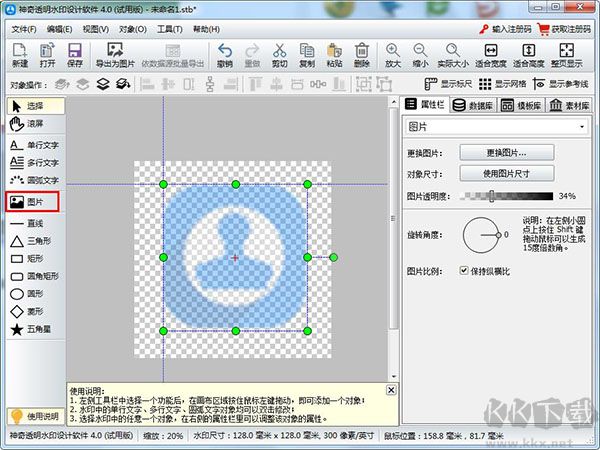Click the 放大 (zoom in) magnifier icon
This screenshot has width=600, height=450.
(391, 55)
